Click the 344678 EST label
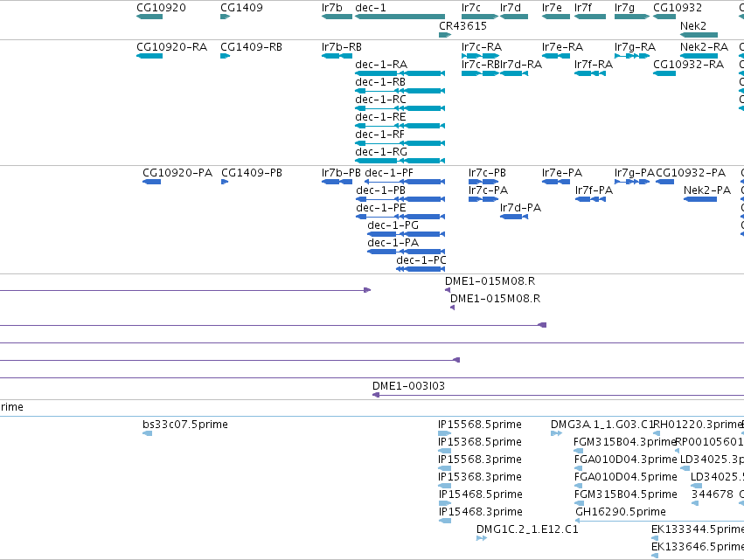The width and height of the screenshot is (744, 560). [x=712, y=494]
